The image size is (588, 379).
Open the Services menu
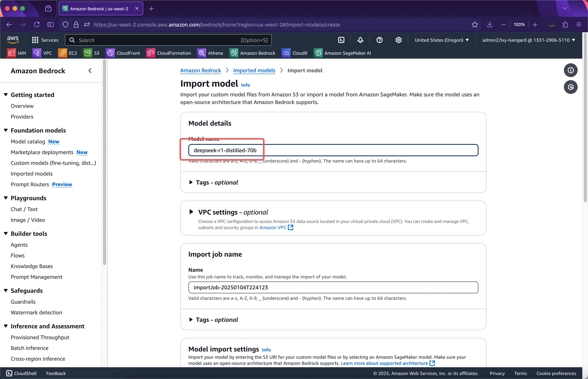tap(45, 40)
